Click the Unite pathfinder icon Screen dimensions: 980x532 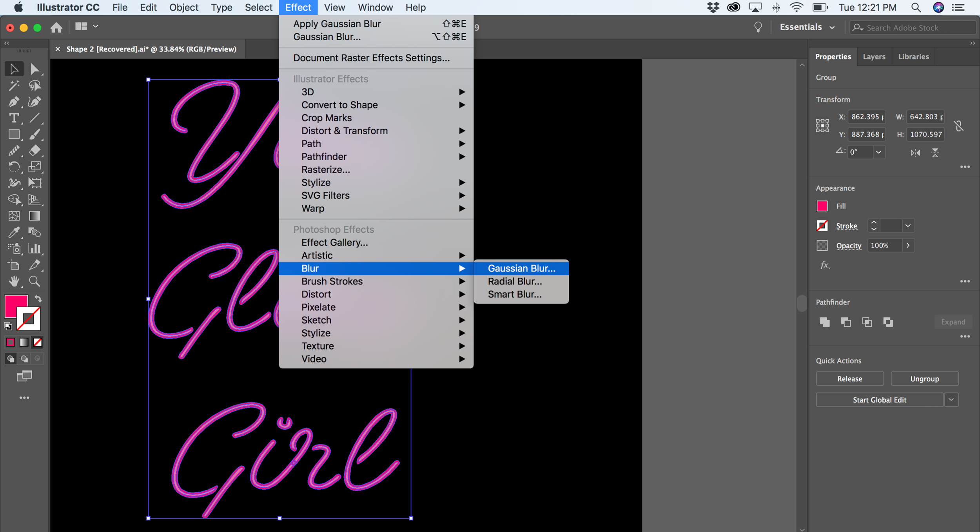pos(825,322)
